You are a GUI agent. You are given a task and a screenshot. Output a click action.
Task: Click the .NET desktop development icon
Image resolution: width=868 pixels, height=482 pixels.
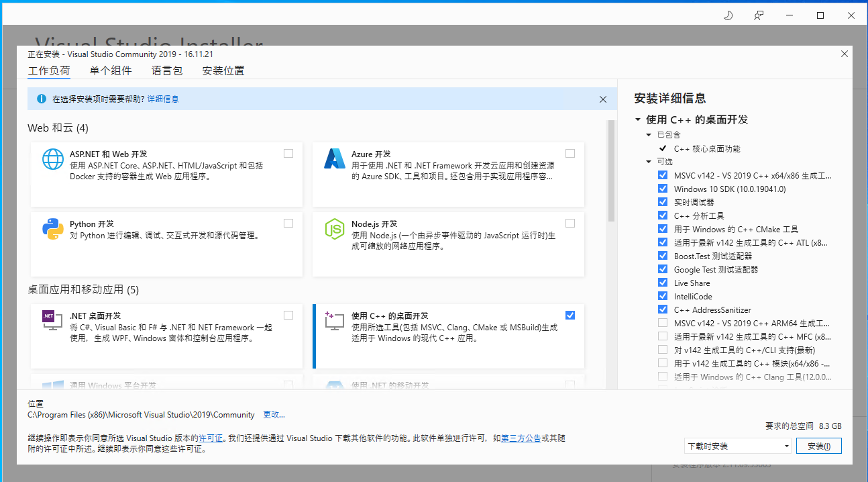pyautogui.click(x=52, y=320)
